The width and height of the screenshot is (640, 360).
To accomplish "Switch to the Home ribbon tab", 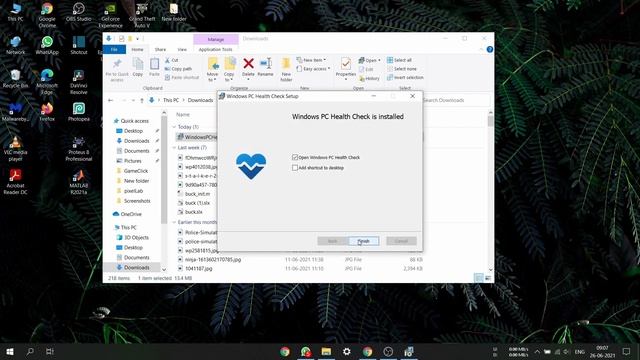I will pyautogui.click(x=137, y=49).
